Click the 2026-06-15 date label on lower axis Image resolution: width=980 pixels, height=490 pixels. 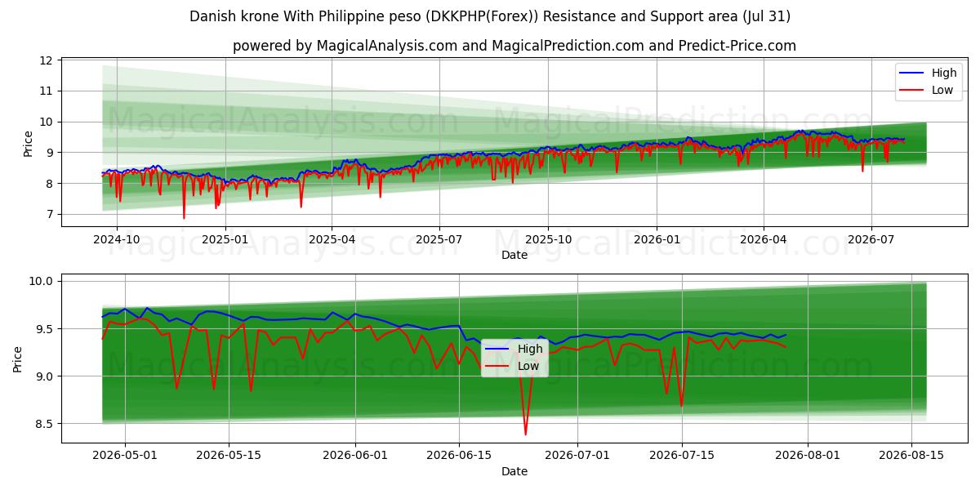point(459,456)
